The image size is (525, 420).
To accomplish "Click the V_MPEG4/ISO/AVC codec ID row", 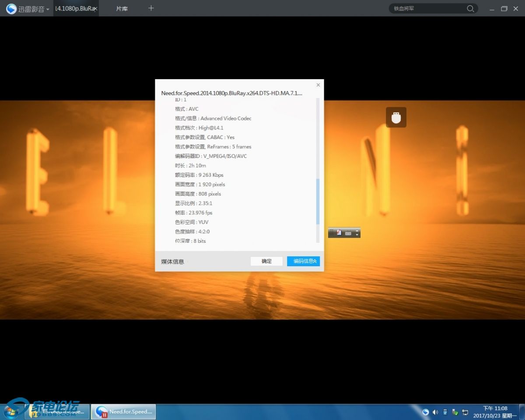I will pyautogui.click(x=211, y=156).
